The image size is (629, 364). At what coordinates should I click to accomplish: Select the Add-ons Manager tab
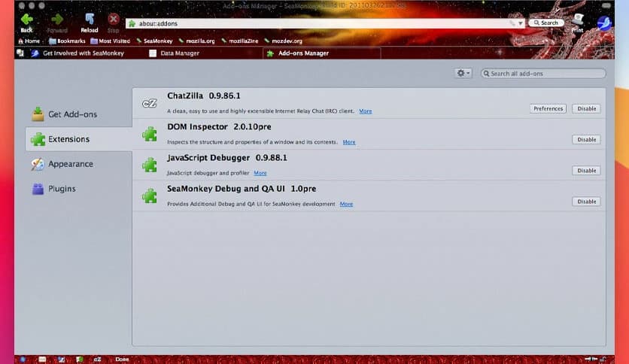[322, 53]
